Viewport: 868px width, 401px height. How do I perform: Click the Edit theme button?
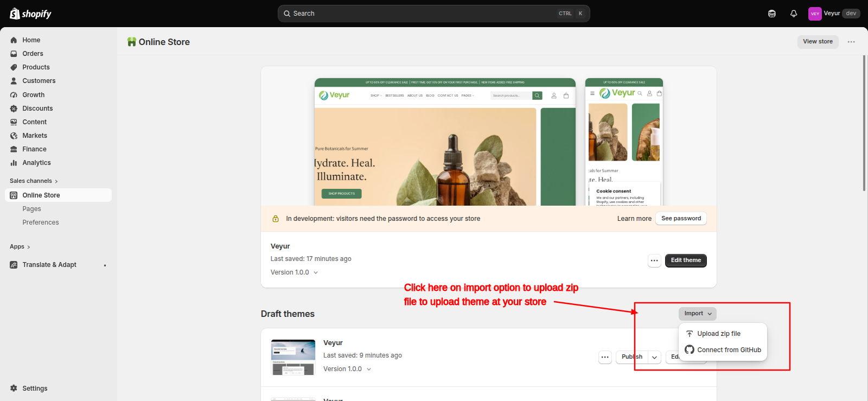(x=686, y=260)
